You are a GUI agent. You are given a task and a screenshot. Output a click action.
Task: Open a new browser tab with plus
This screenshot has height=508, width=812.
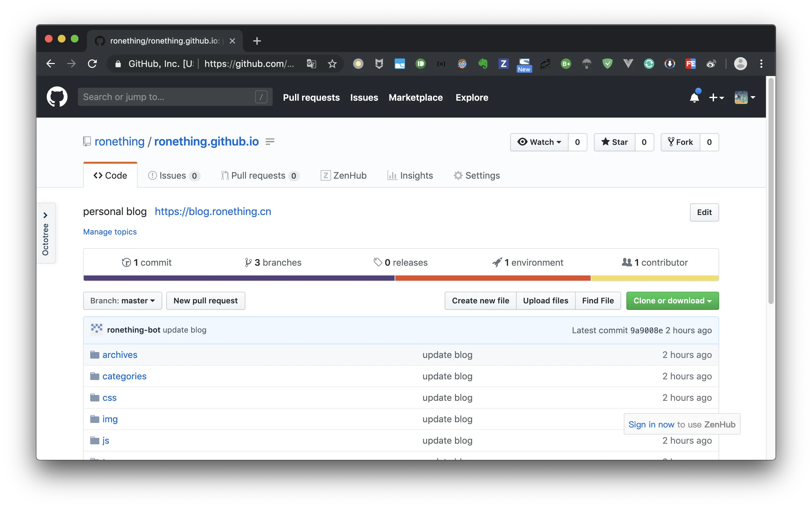point(257,41)
